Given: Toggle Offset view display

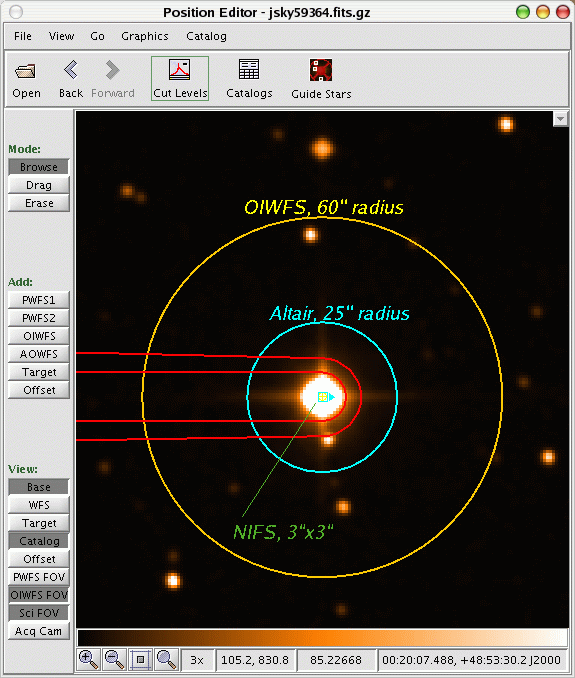Looking at the screenshot, I should [38, 559].
